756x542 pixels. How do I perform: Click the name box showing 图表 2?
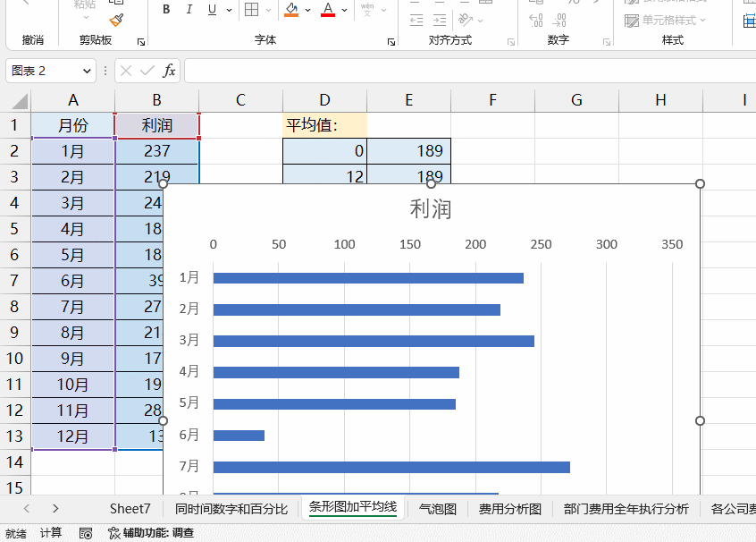click(44, 71)
